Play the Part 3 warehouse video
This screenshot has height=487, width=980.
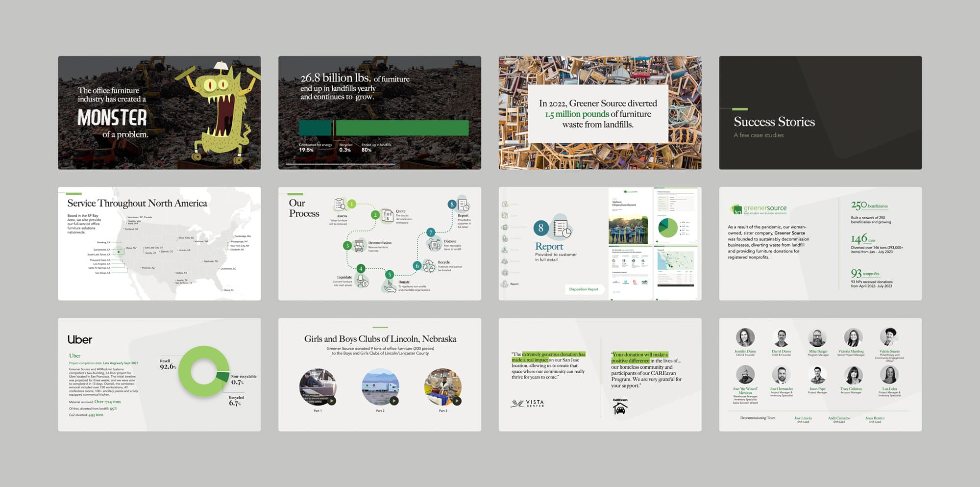(457, 401)
